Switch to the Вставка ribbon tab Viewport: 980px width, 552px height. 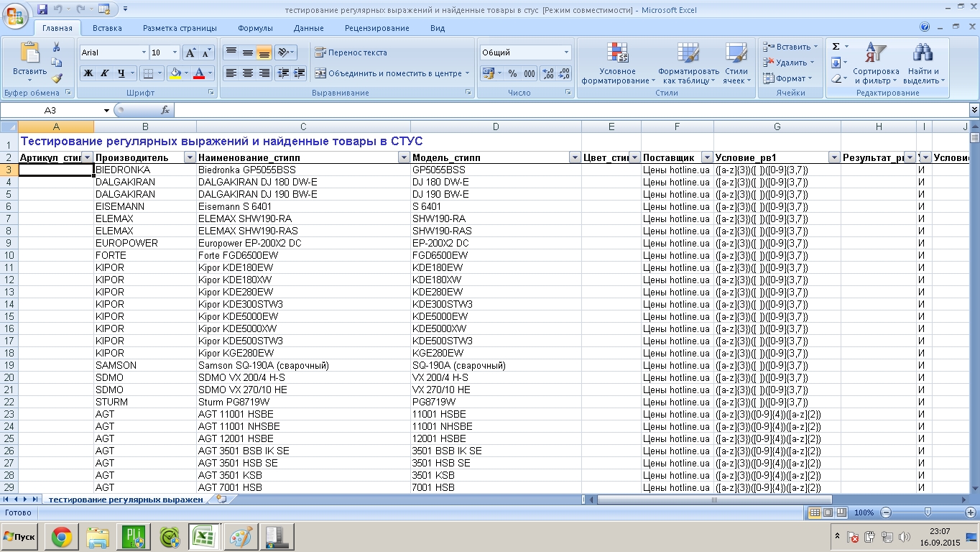[107, 28]
